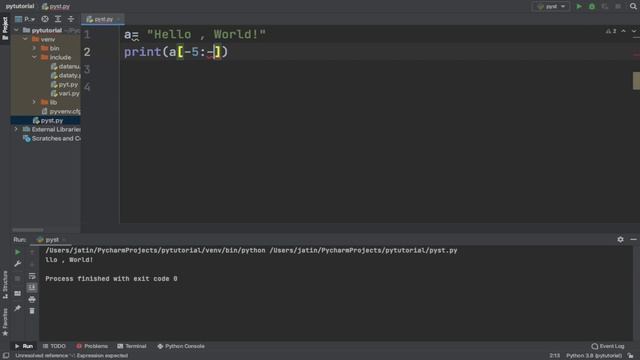This screenshot has height=360, width=640.
Task: Click down arrow in Run console toolbar
Action: click(x=32, y=264)
